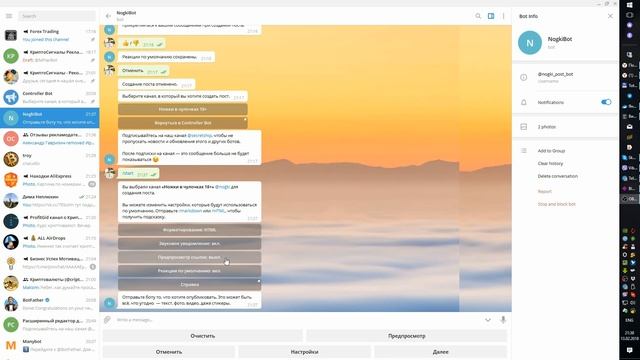This screenshot has width=640, height=360.
Task: Open the lightbulb avatar channel chat
Action: pyautogui.click(x=49, y=262)
